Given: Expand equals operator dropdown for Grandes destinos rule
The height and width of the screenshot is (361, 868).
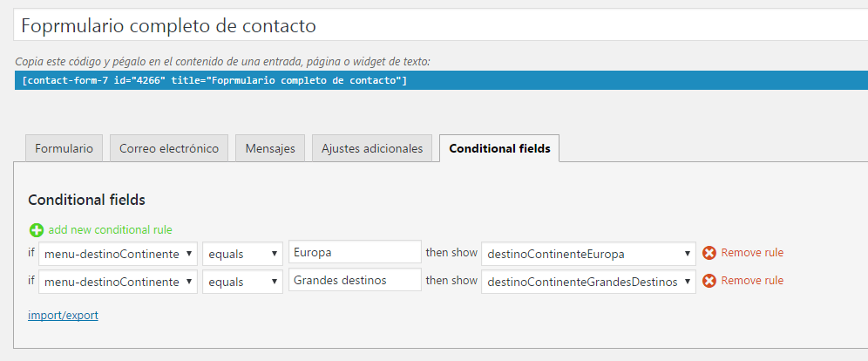Looking at the screenshot, I should [x=242, y=282].
